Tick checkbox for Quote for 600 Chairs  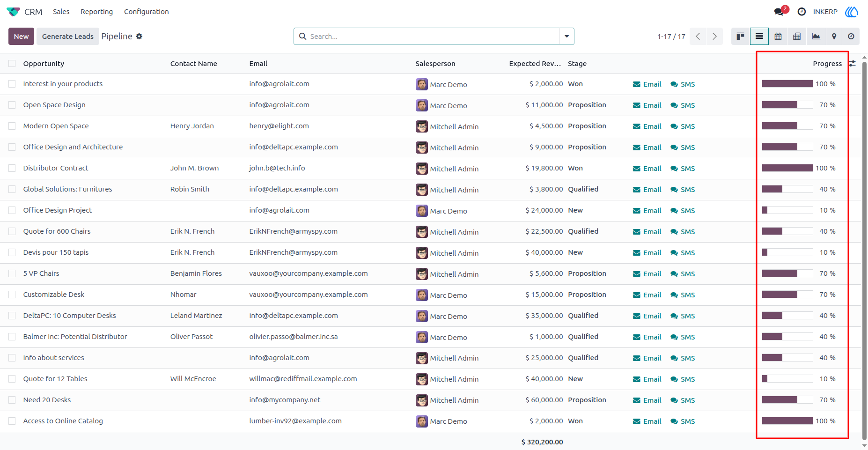click(12, 231)
